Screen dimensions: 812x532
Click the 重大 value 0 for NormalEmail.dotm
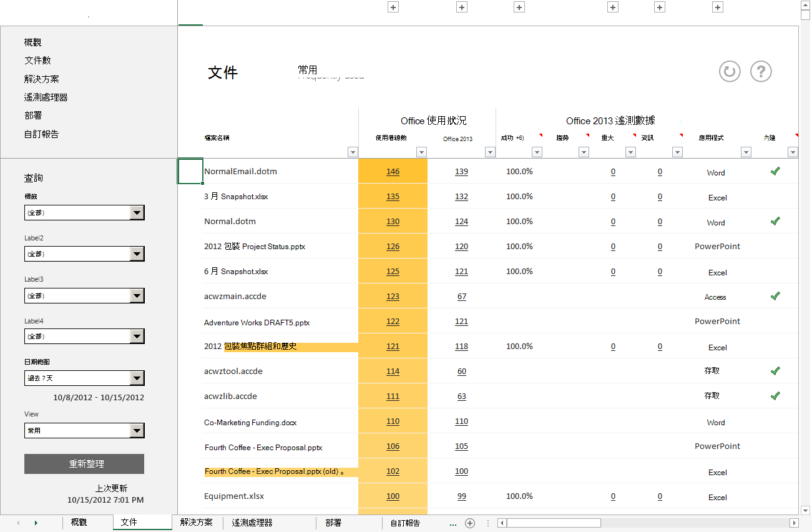613,172
